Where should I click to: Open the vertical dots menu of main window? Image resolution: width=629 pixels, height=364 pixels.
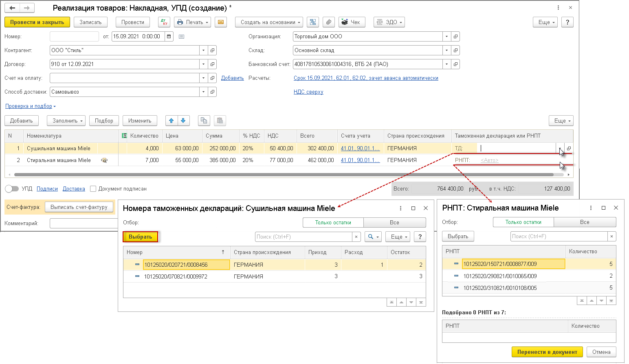pyautogui.click(x=558, y=8)
